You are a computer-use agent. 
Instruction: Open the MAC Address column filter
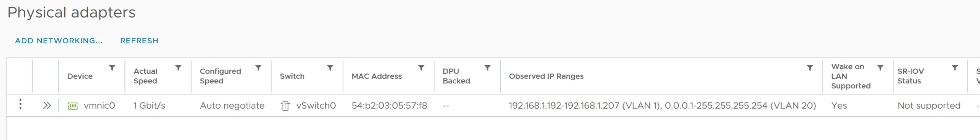point(421,68)
